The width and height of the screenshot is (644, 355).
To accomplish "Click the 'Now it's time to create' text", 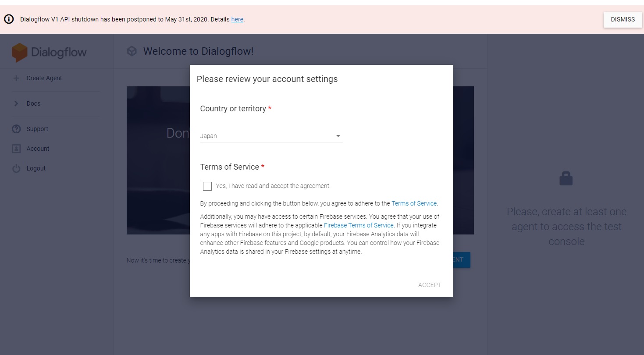I will (158, 260).
